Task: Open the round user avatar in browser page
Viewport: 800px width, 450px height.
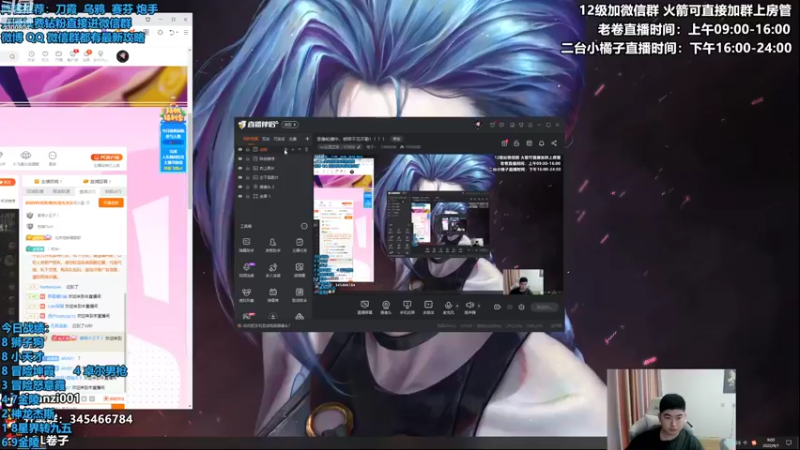Action: pos(122,56)
